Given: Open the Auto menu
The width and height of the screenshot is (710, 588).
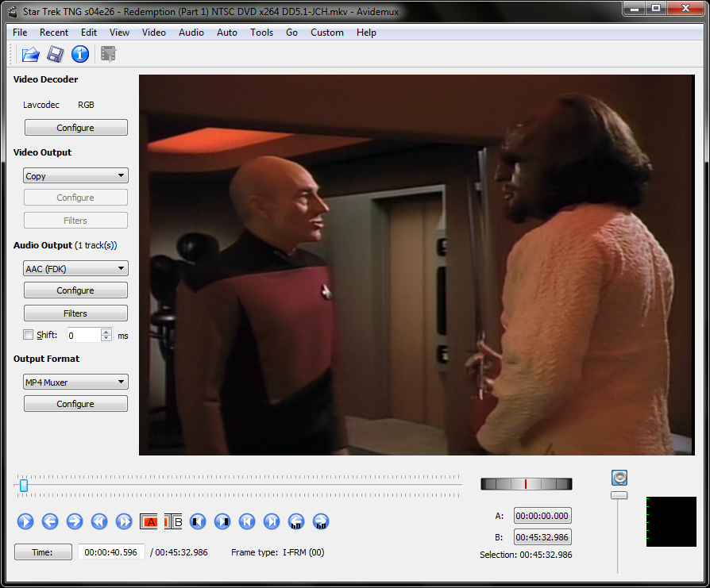Looking at the screenshot, I should coord(227,33).
